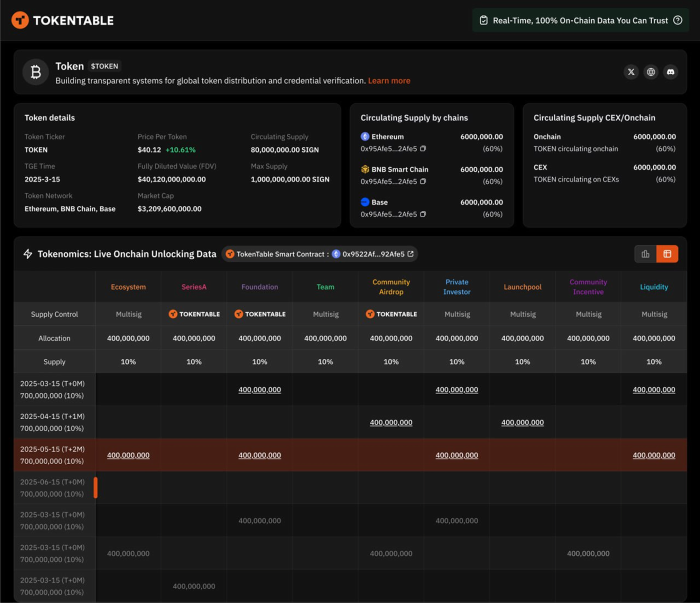
Task: Select the Ecosystem column header
Action: click(128, 287)
